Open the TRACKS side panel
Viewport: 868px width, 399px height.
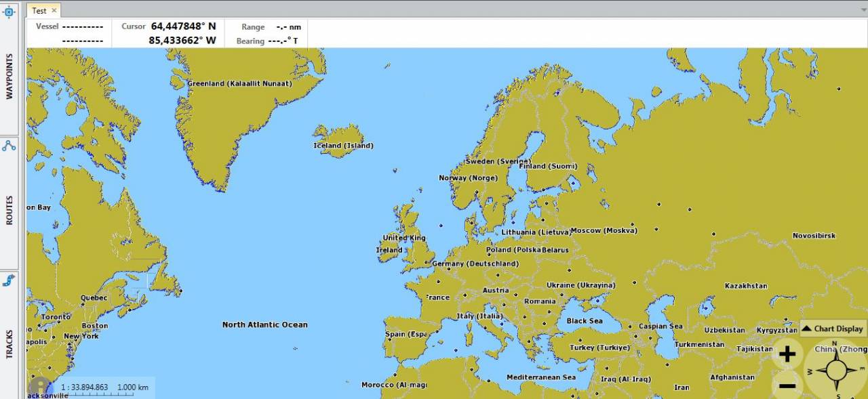point(9,345)
